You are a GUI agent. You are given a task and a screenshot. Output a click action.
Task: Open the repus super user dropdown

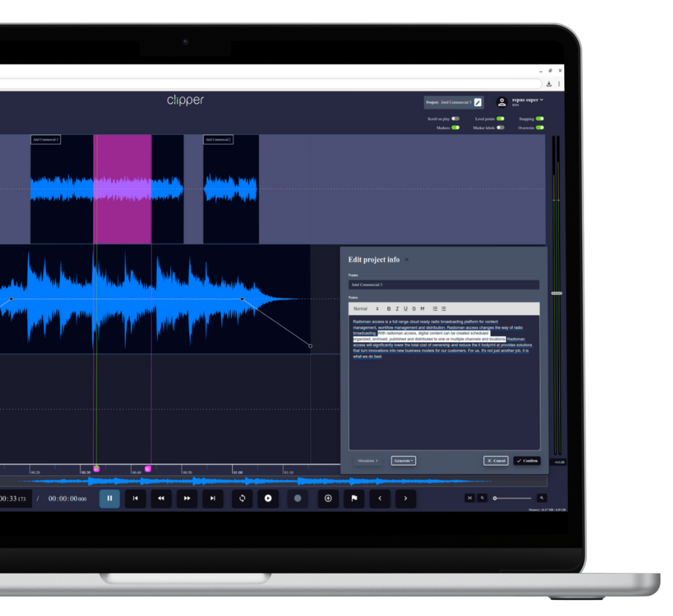click(528, 100)
